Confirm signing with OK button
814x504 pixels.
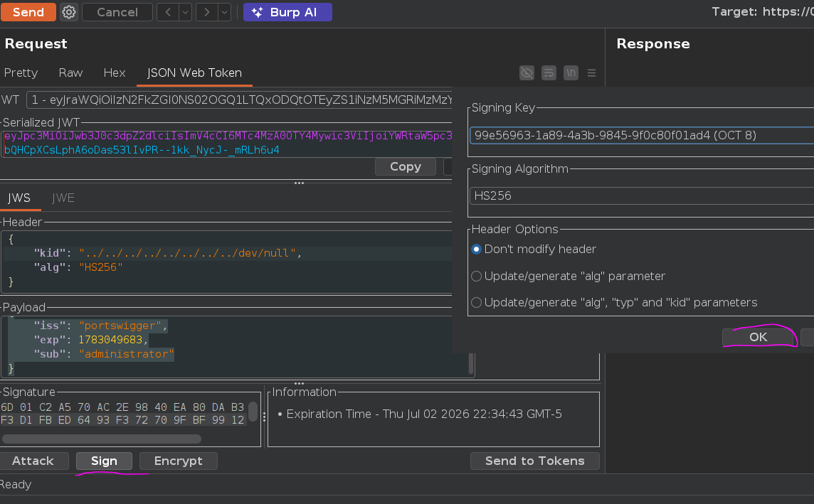point(758,337)
